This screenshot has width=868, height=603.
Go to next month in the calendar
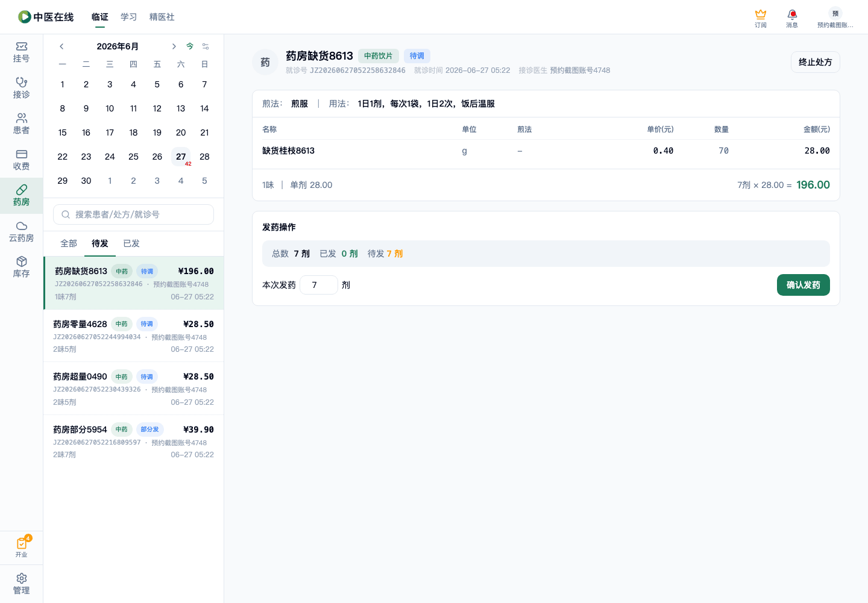click(x=174, y=46)
